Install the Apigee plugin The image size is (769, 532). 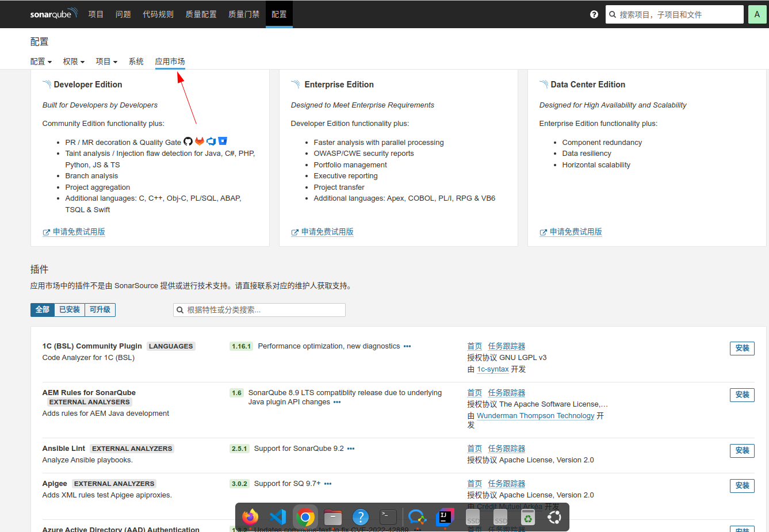(x=742, y=486)
